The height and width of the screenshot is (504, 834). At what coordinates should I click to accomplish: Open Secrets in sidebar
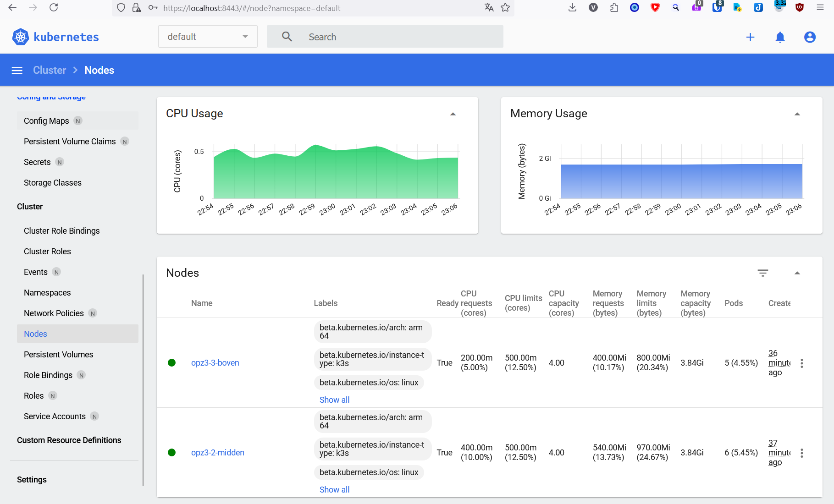[x=77, y=162]
